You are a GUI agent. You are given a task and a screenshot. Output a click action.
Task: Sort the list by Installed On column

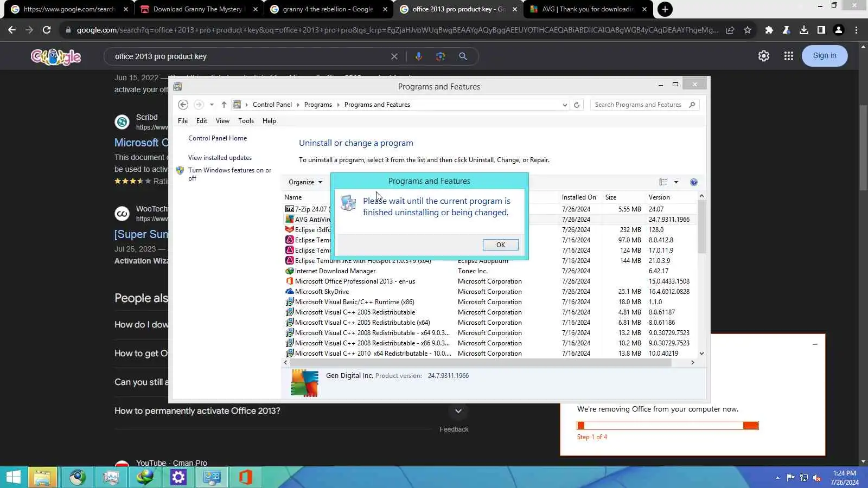(x=579, y=197)
